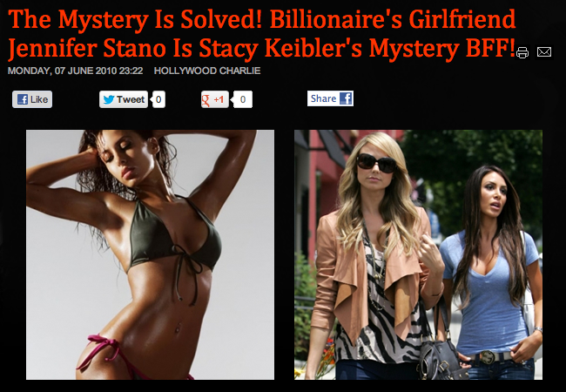The width and height of the screenshot is (566, 392).
Task: Click Facebook logo on Share button
Action: [346, 98]
